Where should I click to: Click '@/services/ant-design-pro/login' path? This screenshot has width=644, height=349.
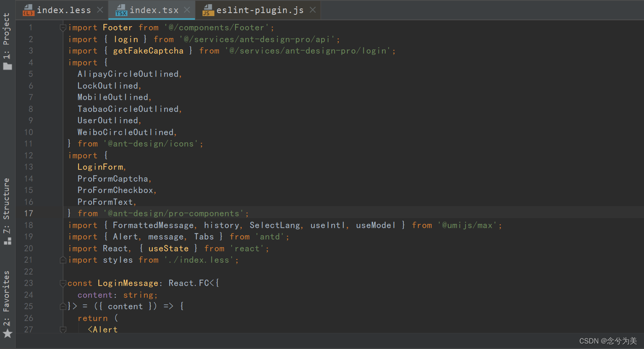click(308, 51)
